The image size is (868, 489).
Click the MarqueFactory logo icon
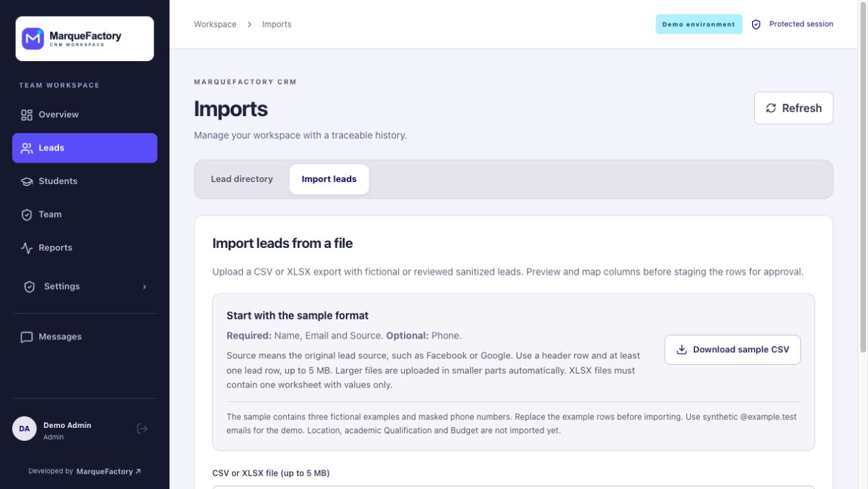[x=33, y=39]
